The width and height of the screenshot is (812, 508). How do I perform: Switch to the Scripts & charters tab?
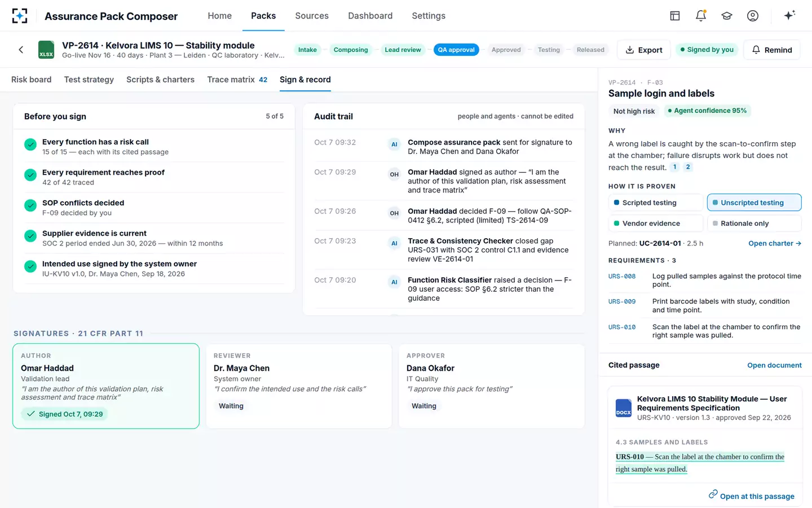(x=160, y=80)
